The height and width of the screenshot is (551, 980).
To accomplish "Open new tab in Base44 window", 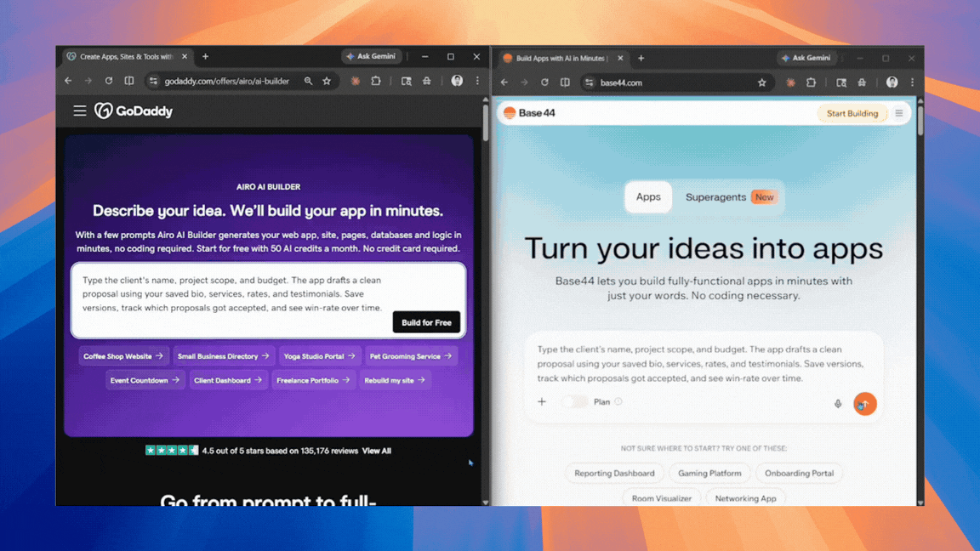I will click(x=641, y=58).
